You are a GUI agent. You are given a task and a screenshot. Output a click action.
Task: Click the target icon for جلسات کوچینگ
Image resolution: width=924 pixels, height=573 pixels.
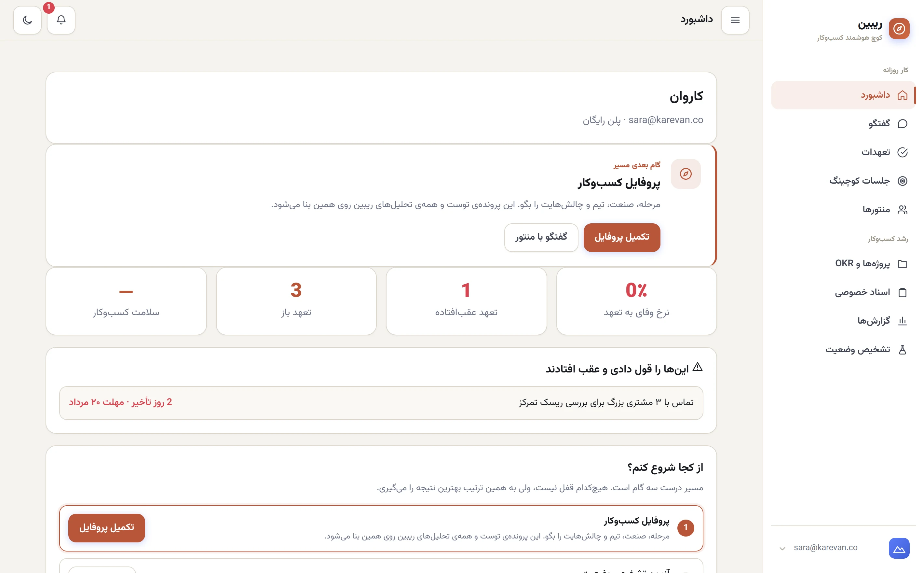[902, 181]
